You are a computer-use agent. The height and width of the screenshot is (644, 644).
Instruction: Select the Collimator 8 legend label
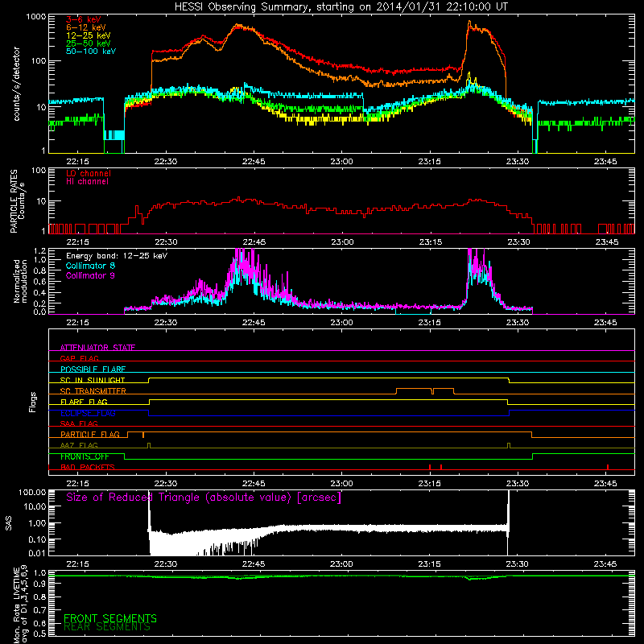click(x=90, y=266)
